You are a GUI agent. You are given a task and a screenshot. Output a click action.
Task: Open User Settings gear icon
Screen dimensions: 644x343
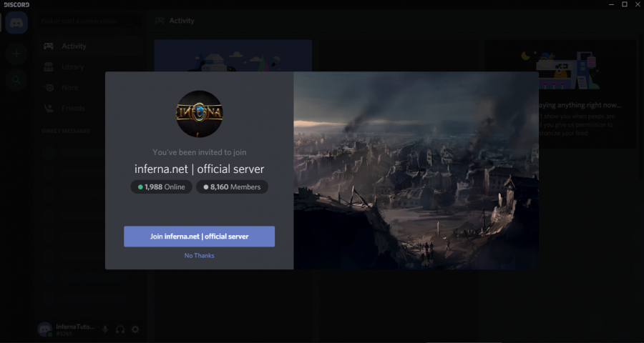click(x=135, y=329)
